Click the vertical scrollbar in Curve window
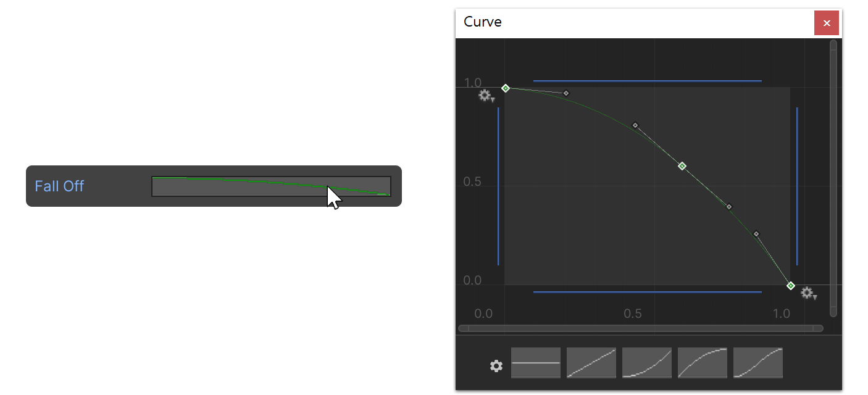This screenshot has height=395, width=868. click(x=833, y=178)
